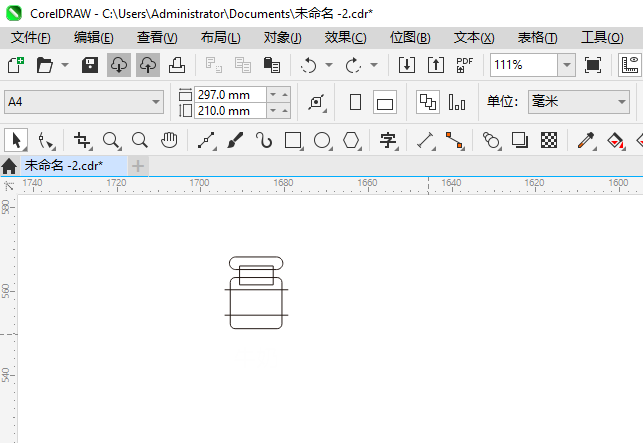The width and height of the screenshot is (643, 443).
Task: Select the second magnifier zoom icon
Action: 140,140
